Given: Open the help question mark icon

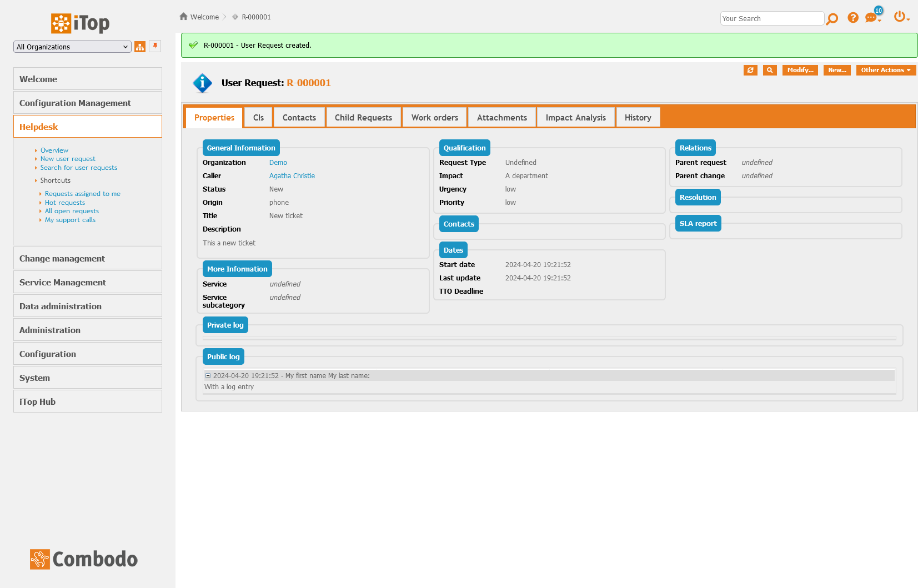Looking at the screenshot, I should (853, 17).
